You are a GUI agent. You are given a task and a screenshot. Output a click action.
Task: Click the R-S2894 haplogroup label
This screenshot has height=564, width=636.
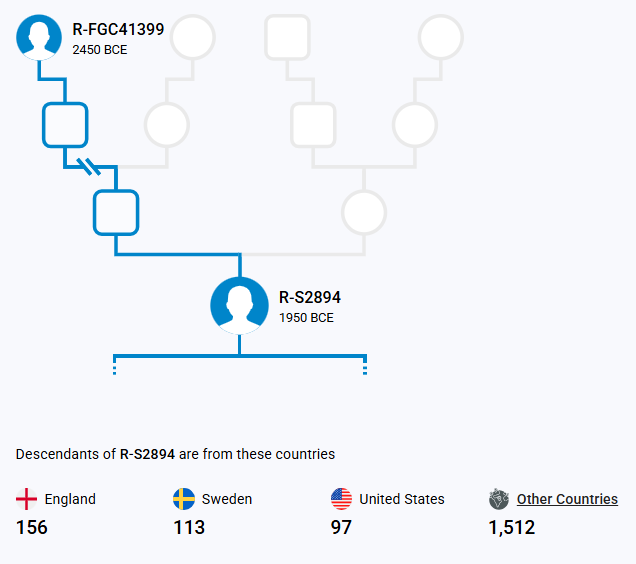pyautogui.click(x=310, y=297)
